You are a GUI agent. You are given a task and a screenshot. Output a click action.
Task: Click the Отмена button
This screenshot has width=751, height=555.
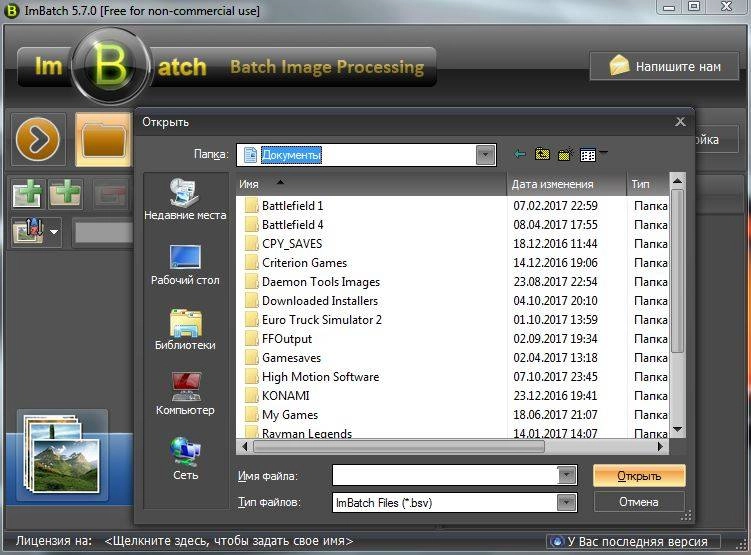tap(639, 502)
